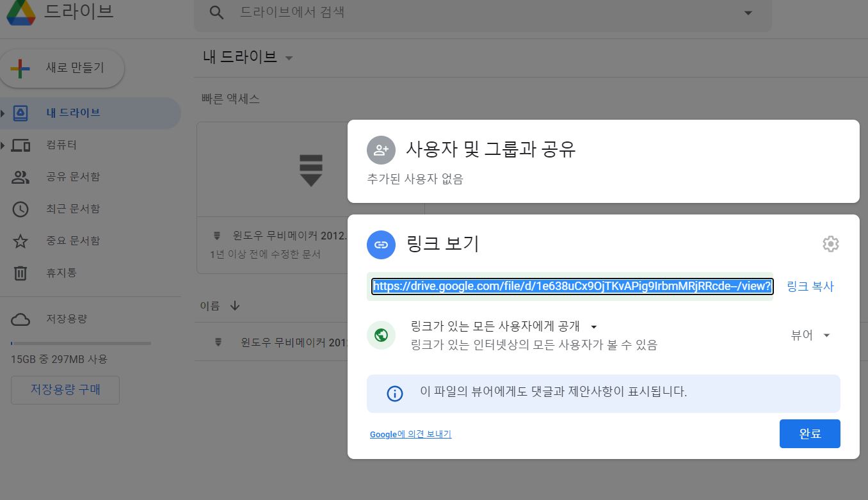Screen dimensions: 868x500
Task: Click in the Drive search field
Action: (483, 13)
